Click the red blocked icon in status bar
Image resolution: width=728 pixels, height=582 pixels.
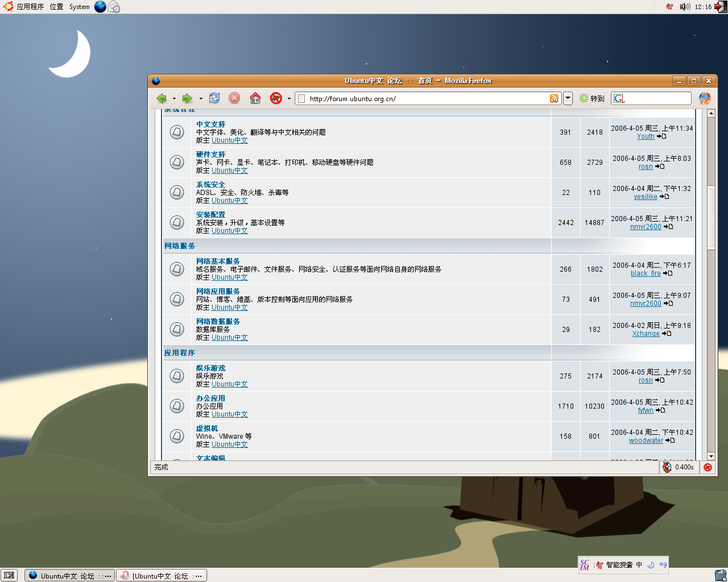[x=708, y=467]
